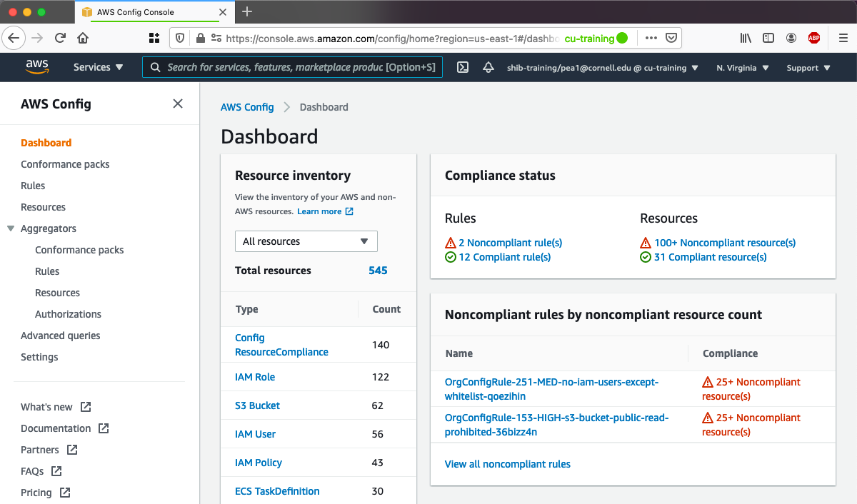Open Conformance packs under Aggregators
The height and width of the screenshot is (504, 857).
[x=79, y=250]
